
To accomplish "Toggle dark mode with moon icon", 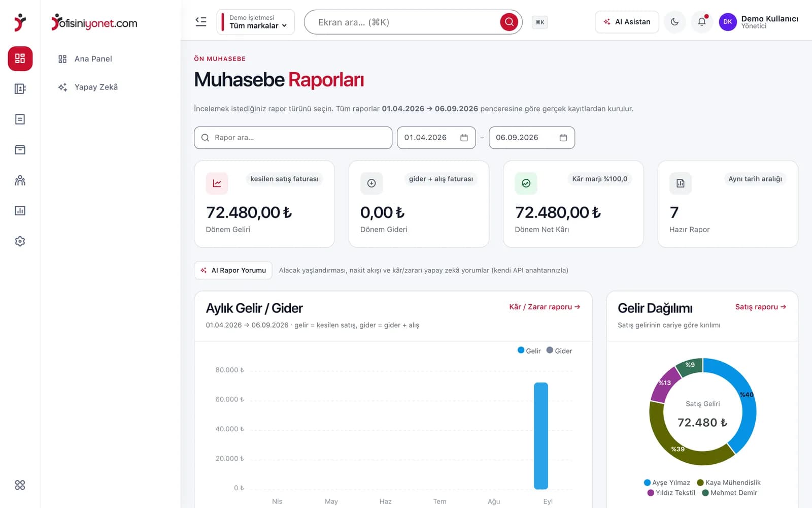I will point(675,22).
